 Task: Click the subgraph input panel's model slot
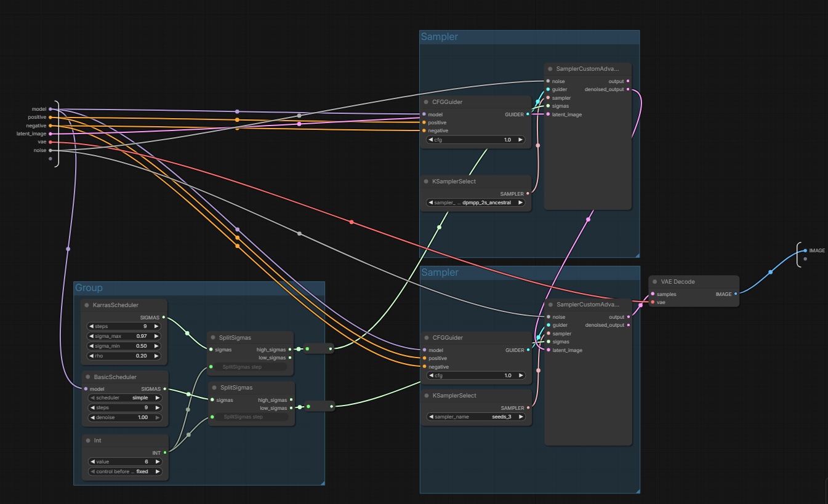50,109
